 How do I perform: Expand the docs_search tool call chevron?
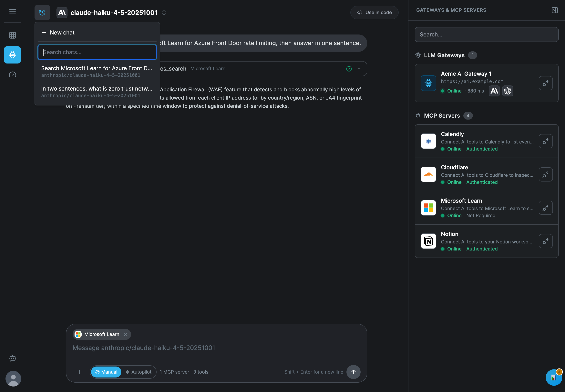click(x=359, y=69)
